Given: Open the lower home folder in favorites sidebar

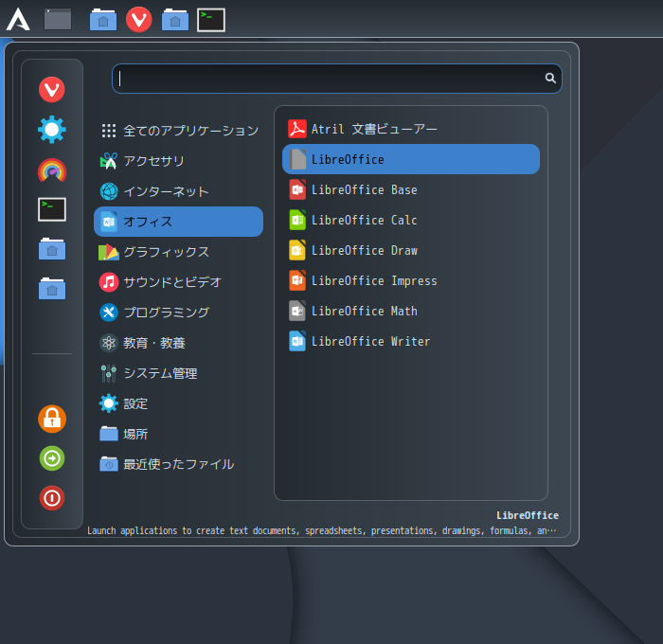Looking at the screenshot, I should [x=52, y=289].
